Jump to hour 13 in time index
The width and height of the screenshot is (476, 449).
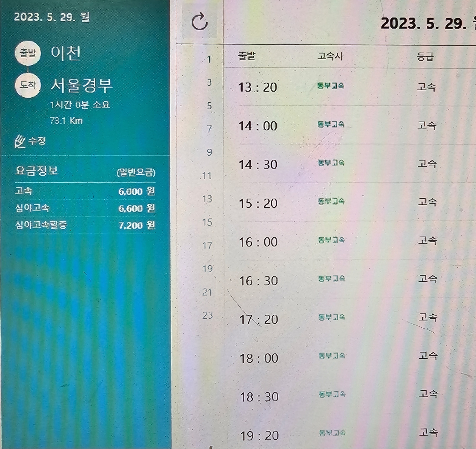point(207,199)
